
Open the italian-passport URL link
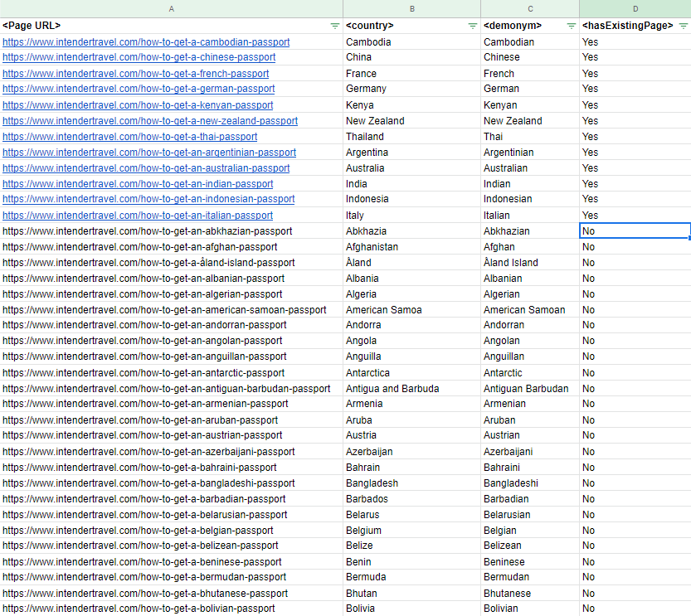138,216
